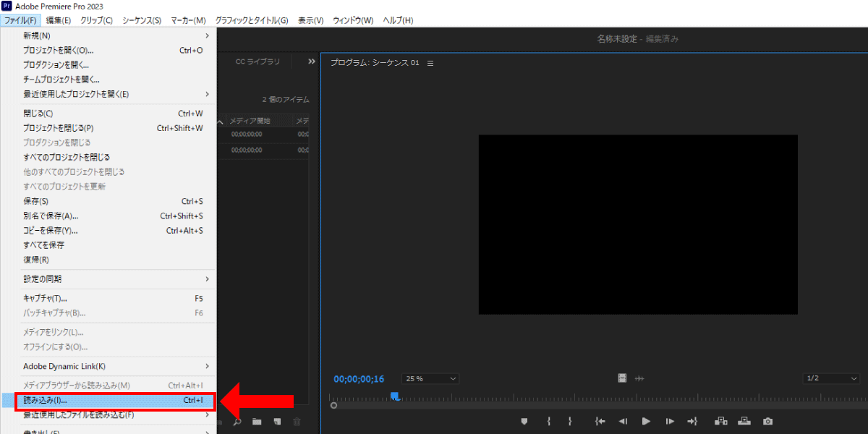Click Export Frame camera icon
Viewport: 868px width, 434px height.
pyautogui.click(x=768, y=421)
